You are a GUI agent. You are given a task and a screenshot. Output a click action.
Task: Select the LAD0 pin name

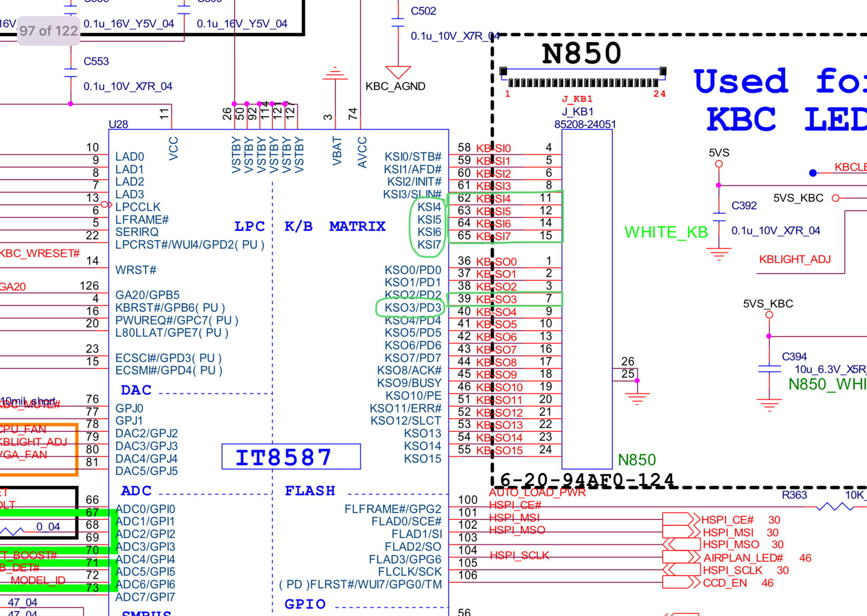pyautogui.click(x=130, y=157)
